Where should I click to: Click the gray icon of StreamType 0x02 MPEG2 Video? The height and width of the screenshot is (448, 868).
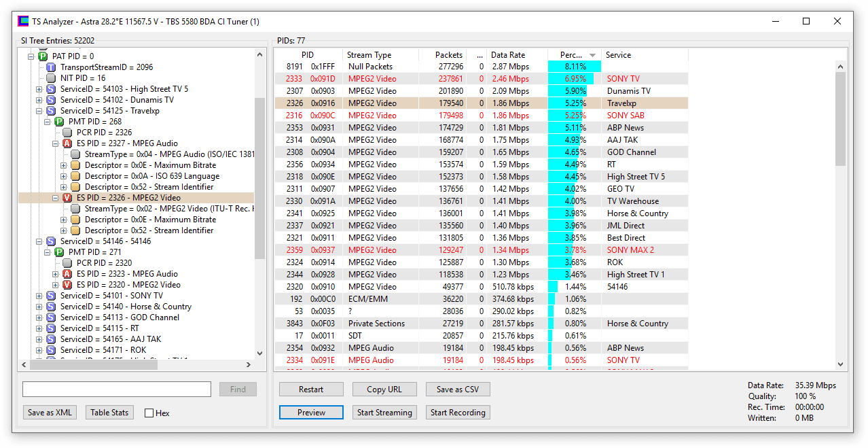coord(75,209)
